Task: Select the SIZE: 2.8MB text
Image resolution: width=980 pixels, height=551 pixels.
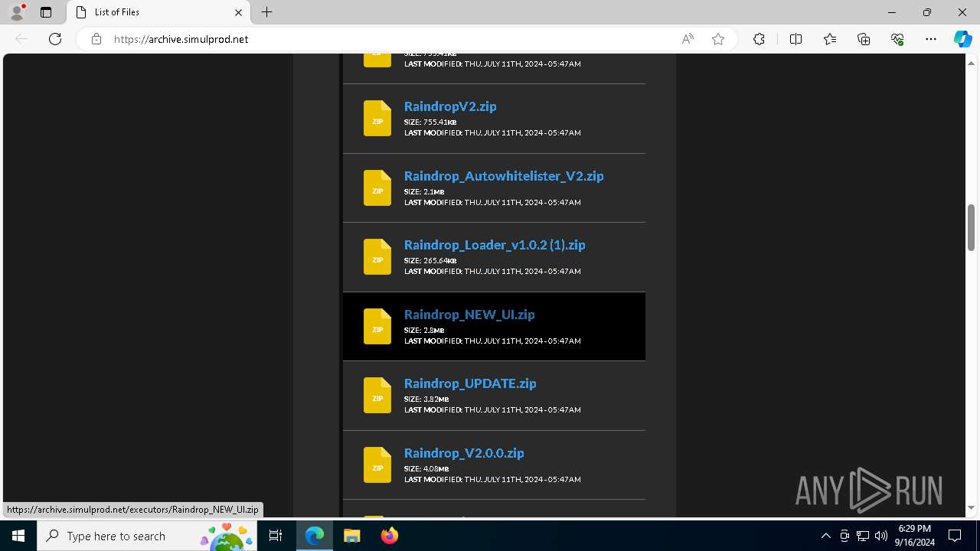Action: point(424,331)
